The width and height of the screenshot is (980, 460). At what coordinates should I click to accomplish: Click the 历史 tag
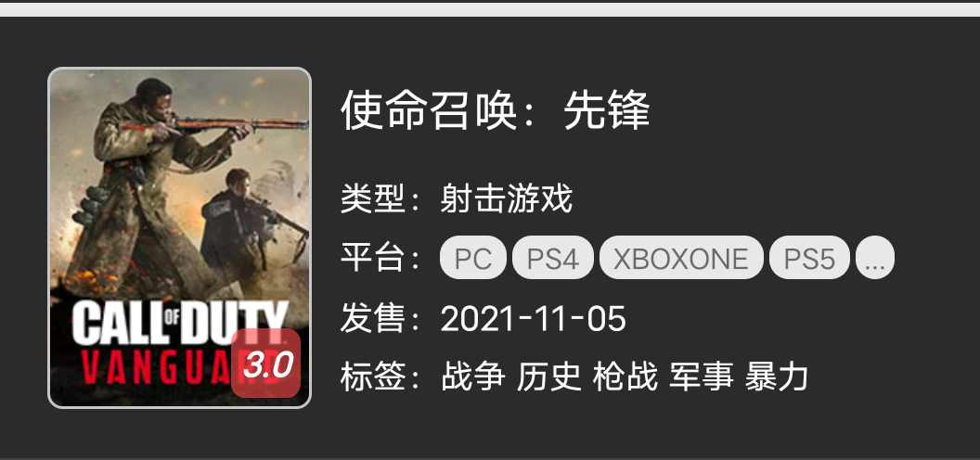coord(548,377)
